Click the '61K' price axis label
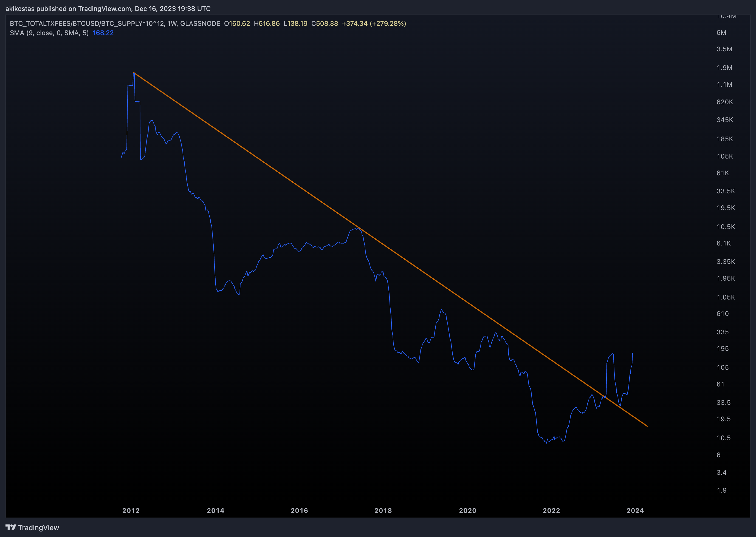Viewport: 756px width, 537px height. [x=723, y=173]
